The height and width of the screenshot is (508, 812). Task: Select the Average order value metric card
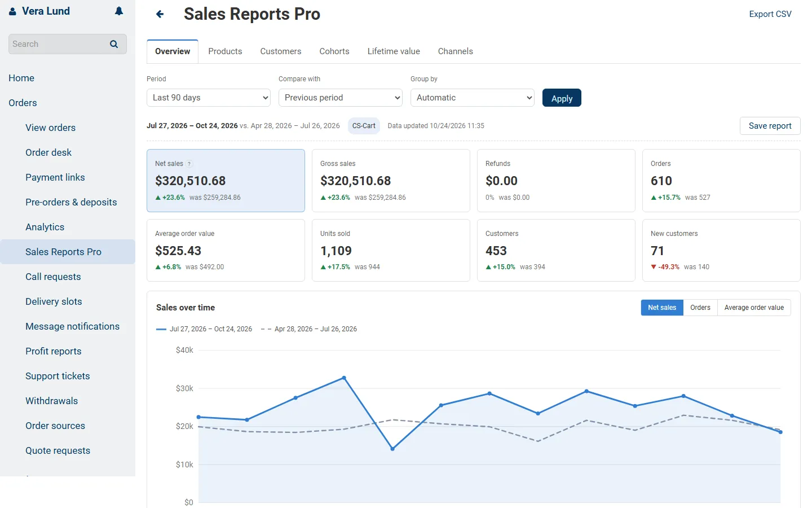coord(226,251)
